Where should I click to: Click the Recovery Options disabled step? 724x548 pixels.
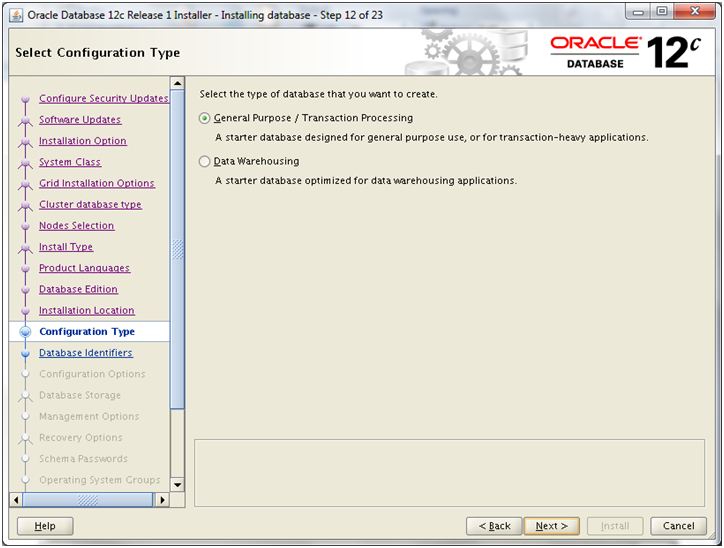[x=81, y=438]
